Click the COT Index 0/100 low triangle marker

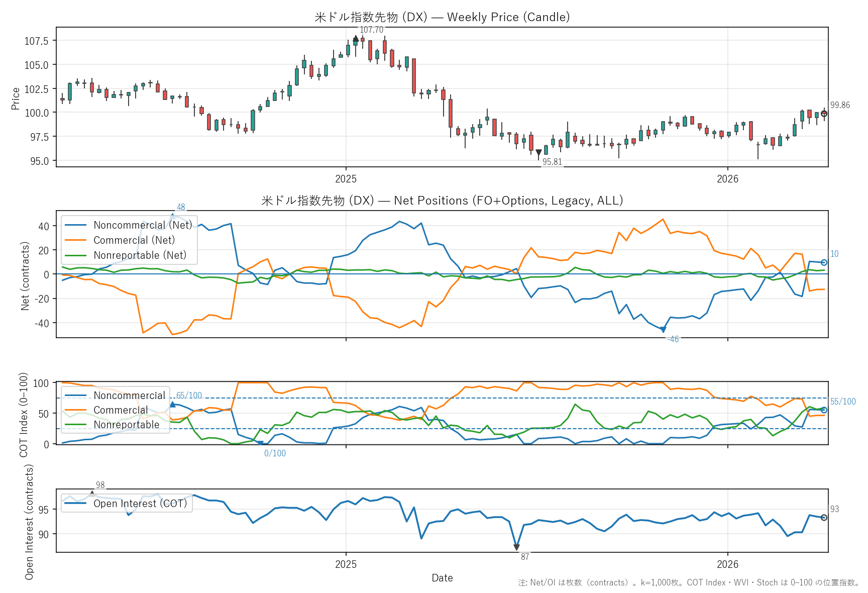pyautogui.click(x=260, y=443)
